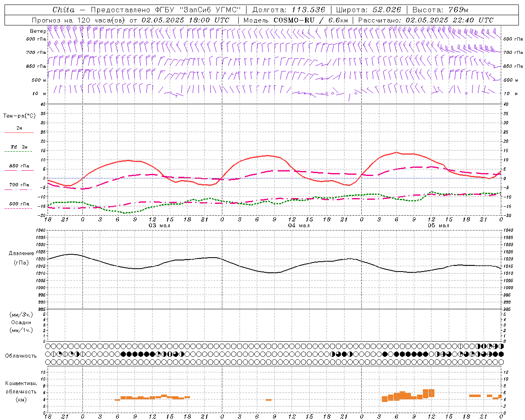Click the "700 гПа" temperature legend entry

(19, 185)
